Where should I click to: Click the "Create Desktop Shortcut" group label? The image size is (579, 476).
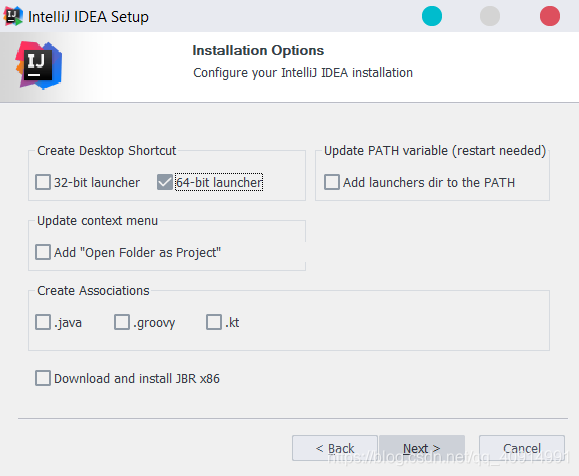[x=107, y=151]
